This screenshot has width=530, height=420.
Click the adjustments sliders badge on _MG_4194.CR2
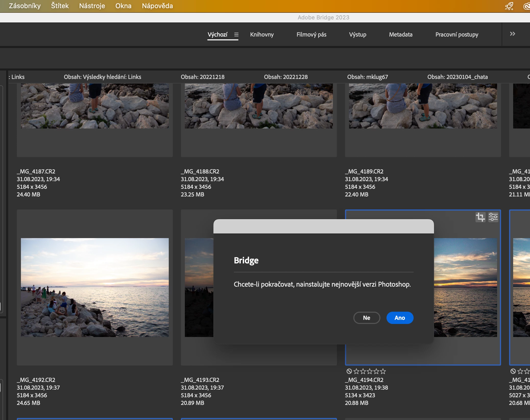(493, 217)
